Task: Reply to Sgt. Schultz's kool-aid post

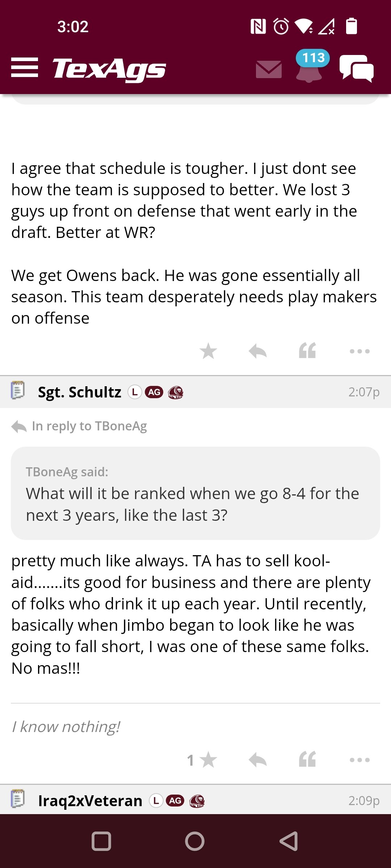Action: point(258,760)
